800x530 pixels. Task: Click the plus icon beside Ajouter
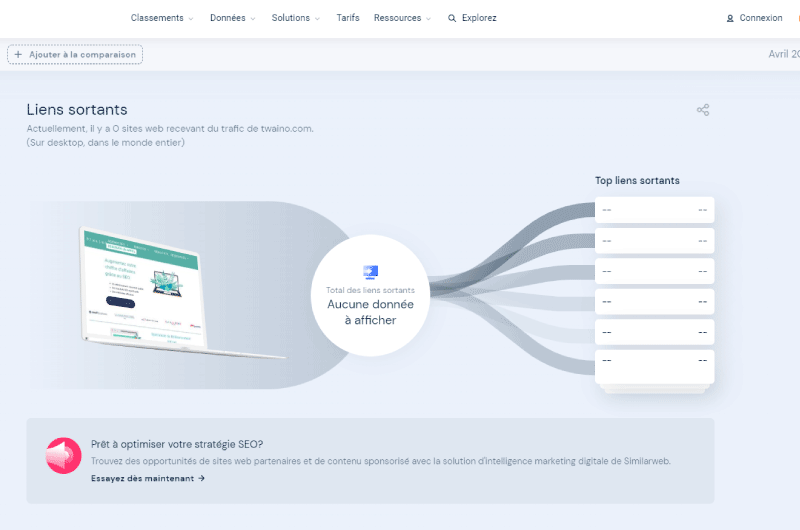[18, 54]
